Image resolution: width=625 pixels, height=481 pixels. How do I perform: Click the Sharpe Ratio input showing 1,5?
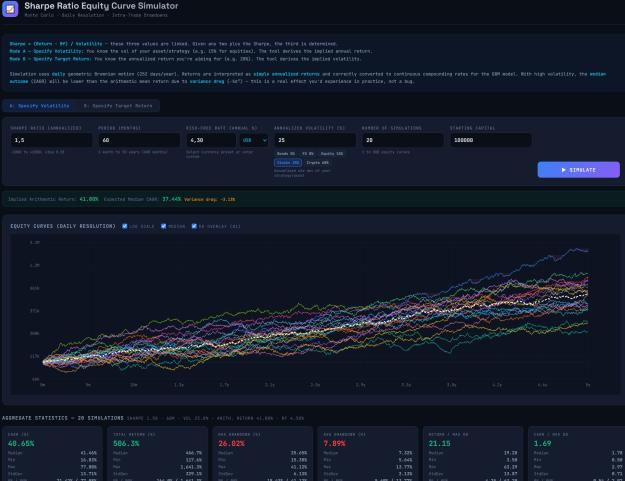tap(51, 140)
